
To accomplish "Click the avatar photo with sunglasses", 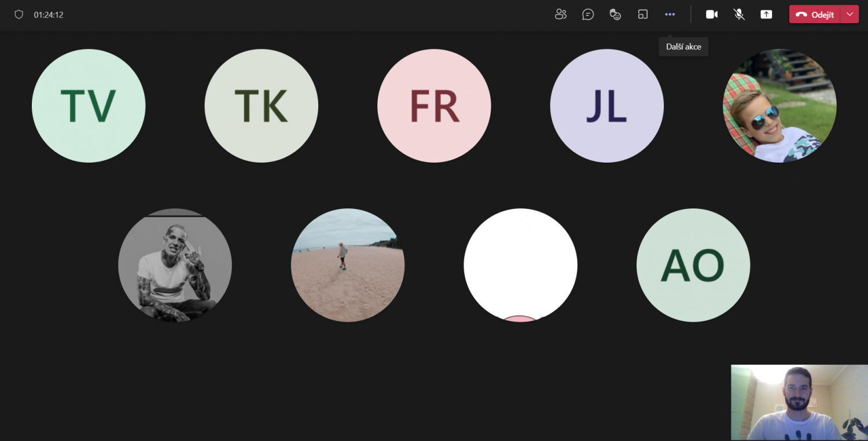I will [x=779, y=106].
